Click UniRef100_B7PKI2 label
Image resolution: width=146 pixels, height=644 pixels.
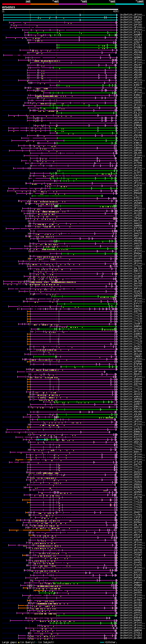pyautogui.click(x=131, y=198)
